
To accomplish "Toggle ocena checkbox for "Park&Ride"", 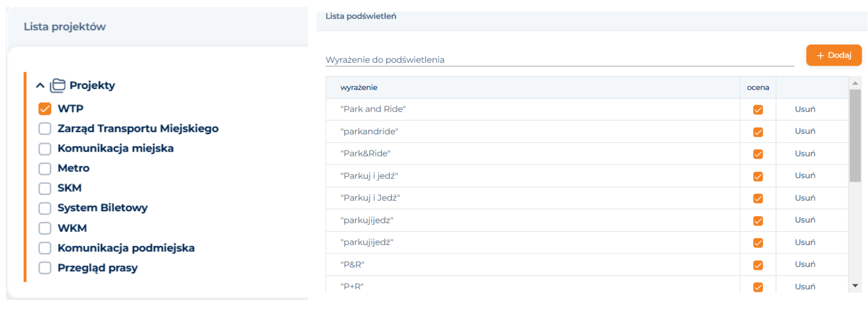I will 758,154.
